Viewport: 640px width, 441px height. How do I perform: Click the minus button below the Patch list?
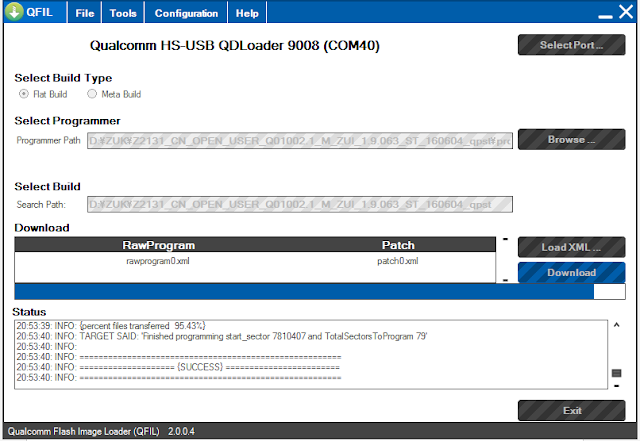[x=505, y=280]
